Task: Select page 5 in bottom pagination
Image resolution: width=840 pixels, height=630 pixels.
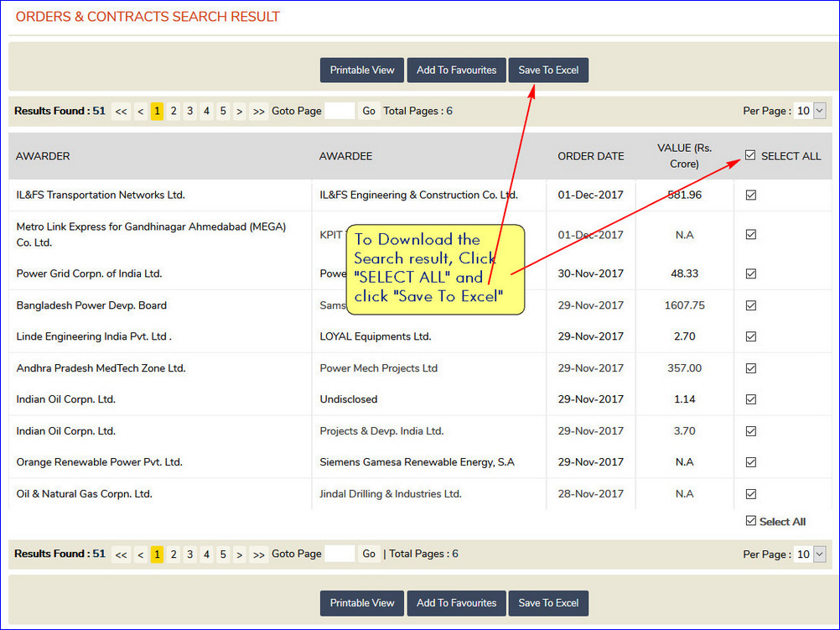Action: click(223, 555)
